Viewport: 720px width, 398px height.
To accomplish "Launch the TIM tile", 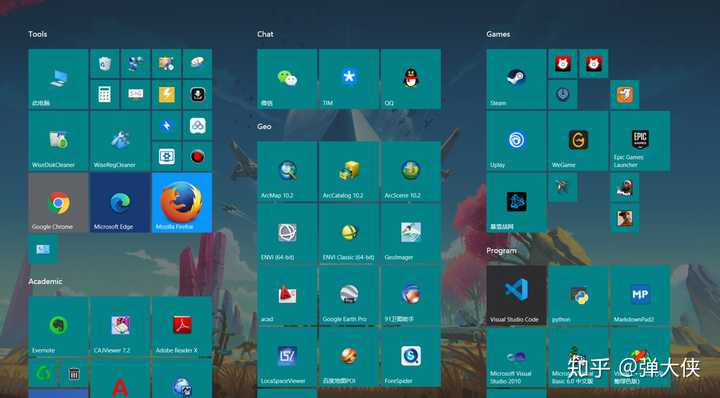I will click(x=349, y=79).
